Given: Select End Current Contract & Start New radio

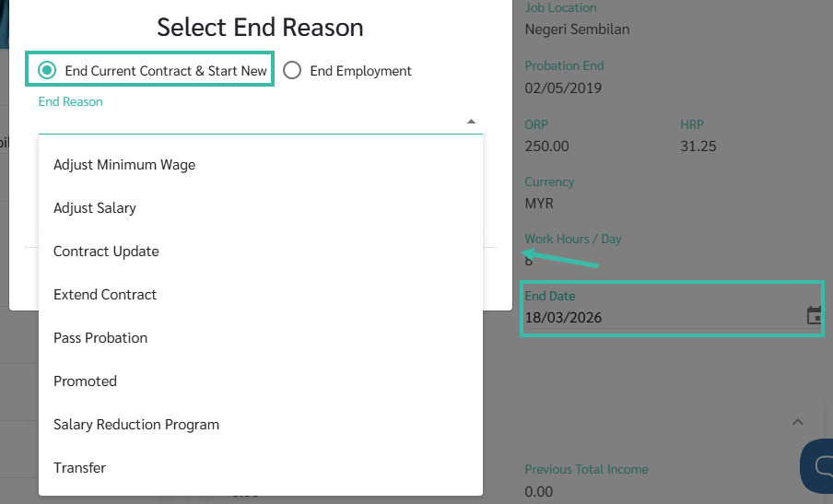Looking at the screenshot, I should click(47, 71).
